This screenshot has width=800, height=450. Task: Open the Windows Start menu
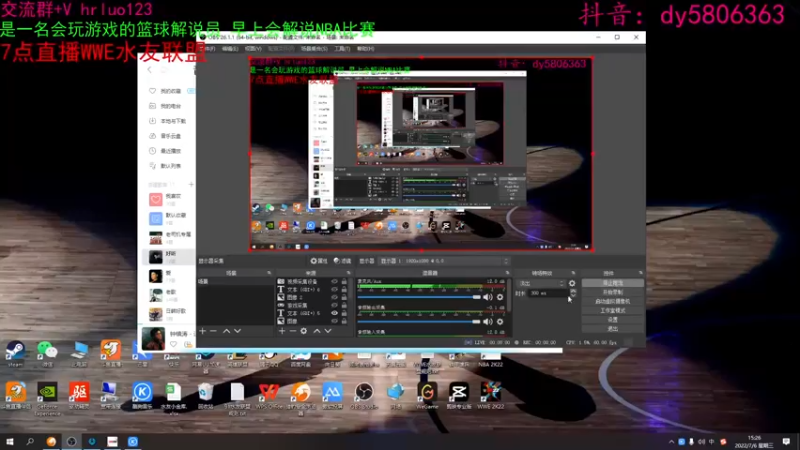(x=10, y=441)
